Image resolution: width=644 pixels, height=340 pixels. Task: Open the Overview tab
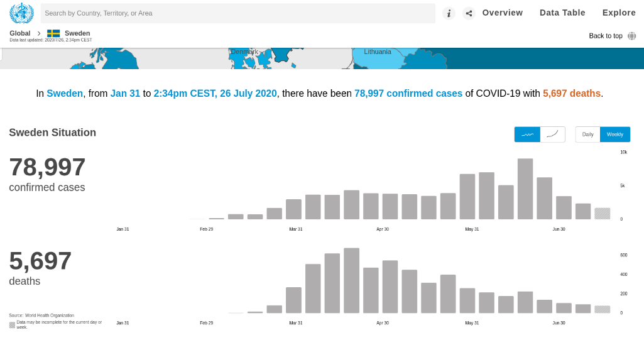point(502,13)
